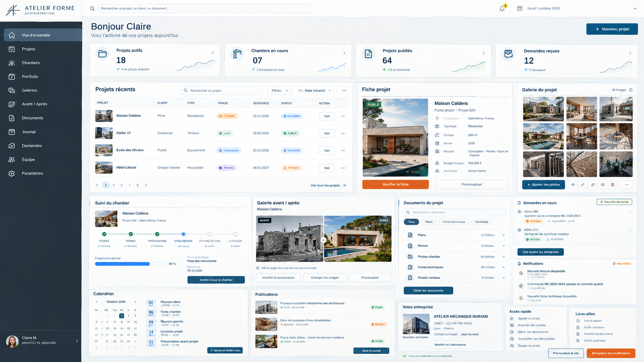
Task: Open the more options for the Atelier 17 row
Action: pyautogui.click(x=343, y=133)
